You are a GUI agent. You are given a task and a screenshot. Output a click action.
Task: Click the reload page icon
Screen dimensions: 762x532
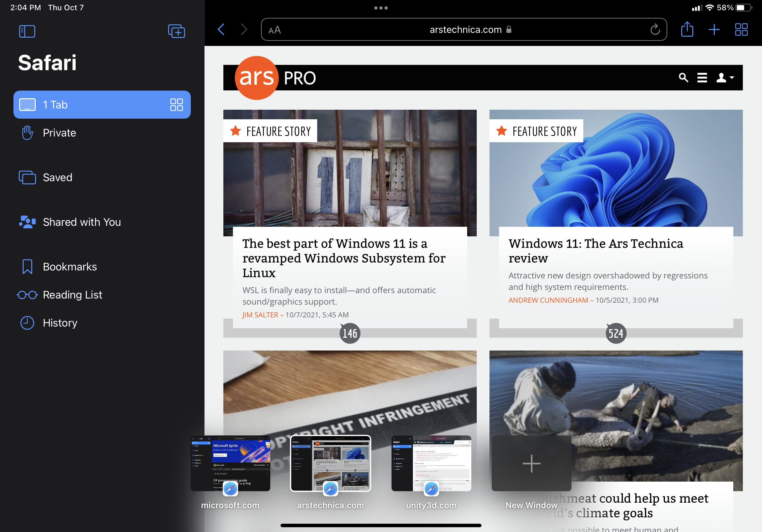[x=654, y=30]
